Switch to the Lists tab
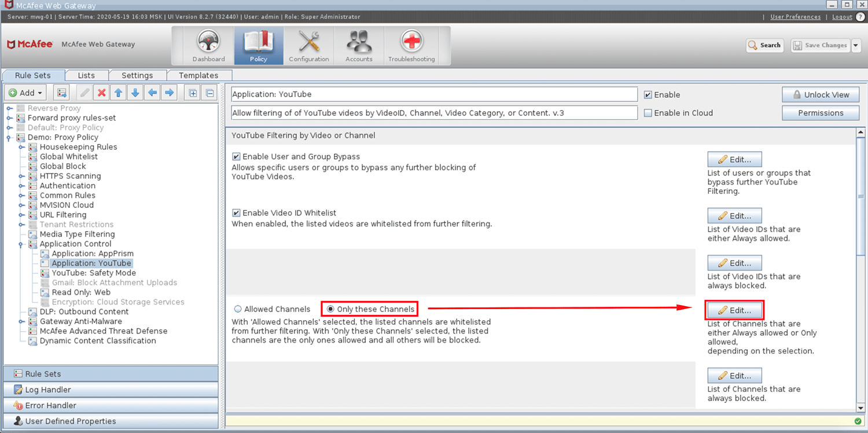The image size is (868, 433). [86, 75]
